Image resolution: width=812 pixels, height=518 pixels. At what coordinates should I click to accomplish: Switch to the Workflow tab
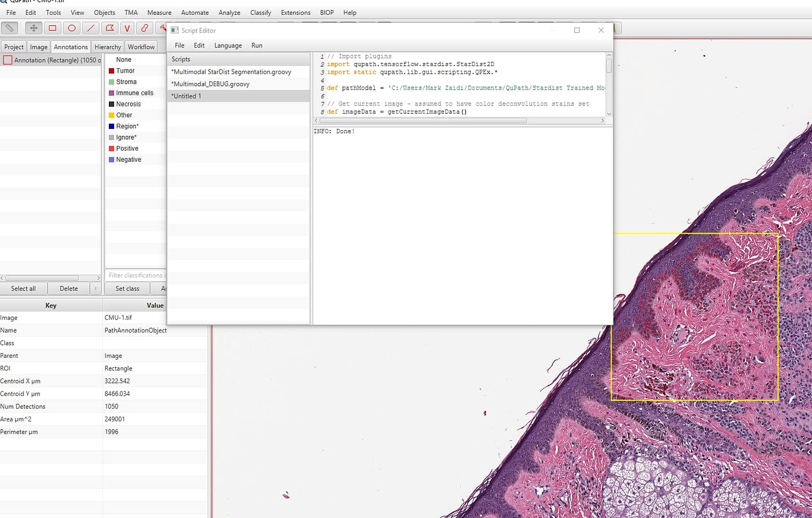[x=141, y=47]
